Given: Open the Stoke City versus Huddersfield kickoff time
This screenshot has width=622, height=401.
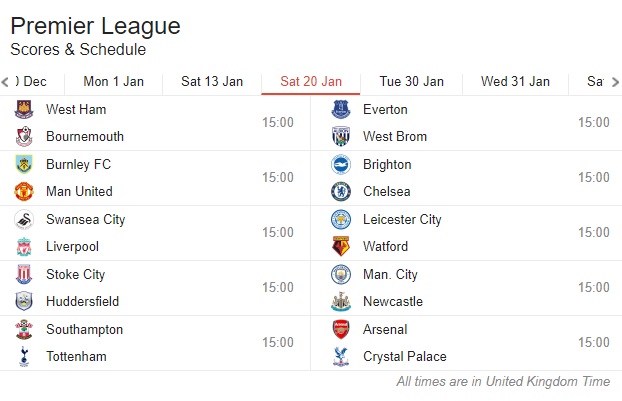Looking at the screenshot, I should [x=278, y=287].
